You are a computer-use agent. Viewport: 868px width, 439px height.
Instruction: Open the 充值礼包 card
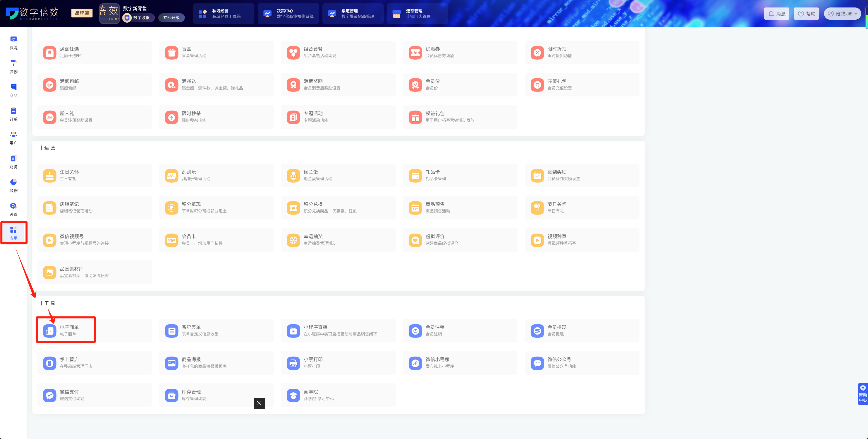[x=582, y=85]
